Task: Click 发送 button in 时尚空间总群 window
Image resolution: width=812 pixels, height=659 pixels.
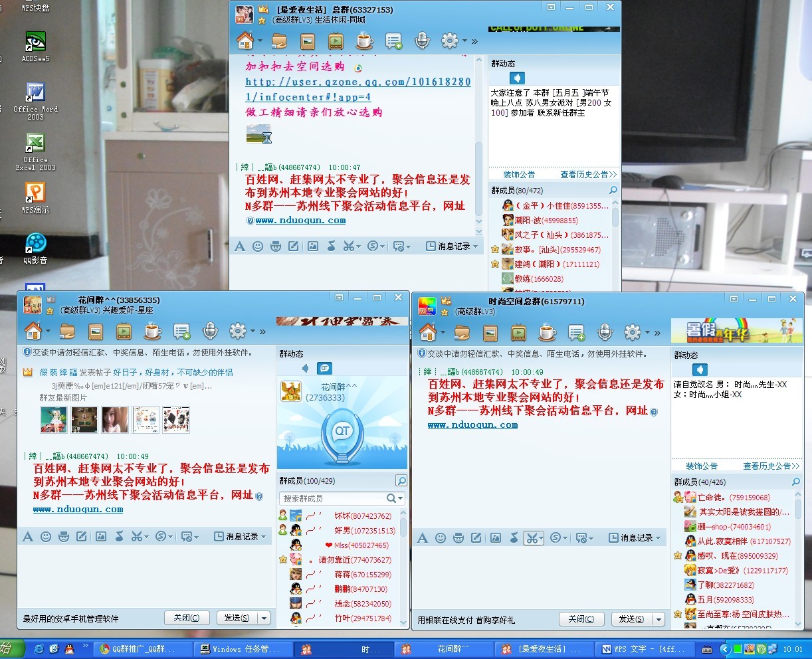Action: [632, 619]
